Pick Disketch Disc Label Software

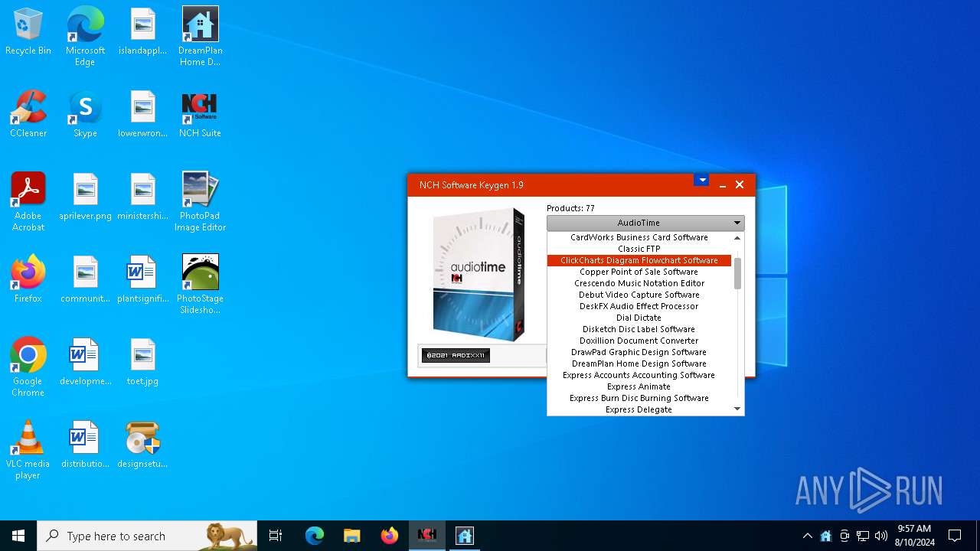(x=639, y=329)
